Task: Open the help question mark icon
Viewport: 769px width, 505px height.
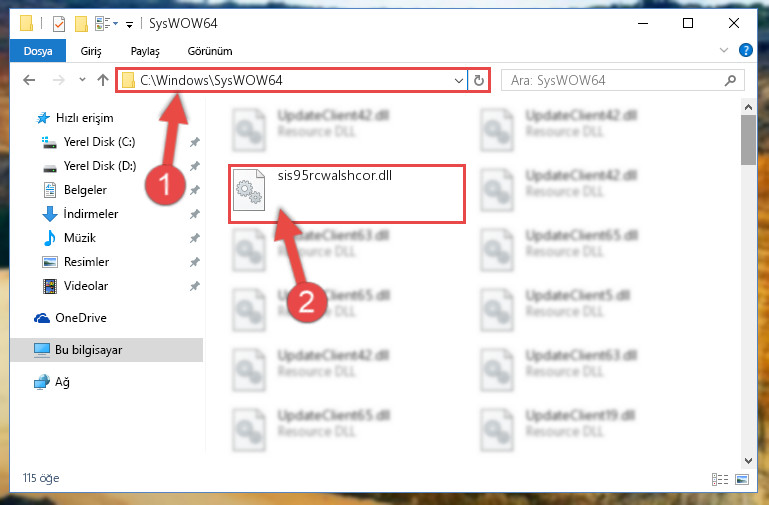Action: pos(745,50)
